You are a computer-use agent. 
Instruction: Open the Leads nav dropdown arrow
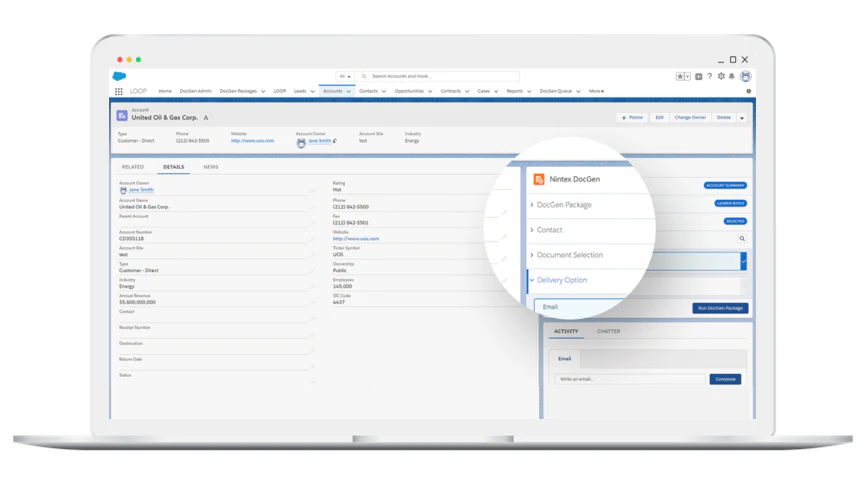pos(312,92)
